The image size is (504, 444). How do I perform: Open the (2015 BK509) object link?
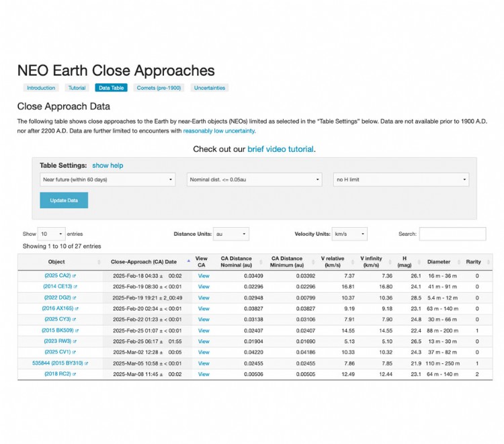pyautogui.click(x=58, y=330)
